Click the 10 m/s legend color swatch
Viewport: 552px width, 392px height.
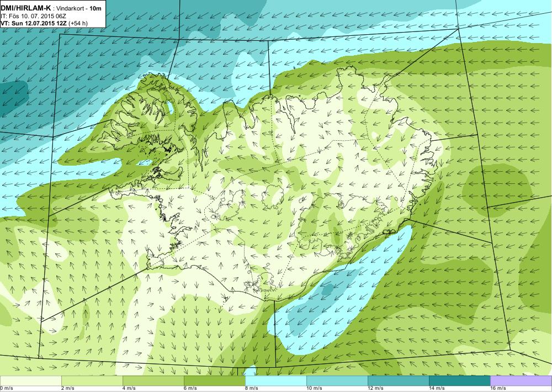click(x=337, y=380)
